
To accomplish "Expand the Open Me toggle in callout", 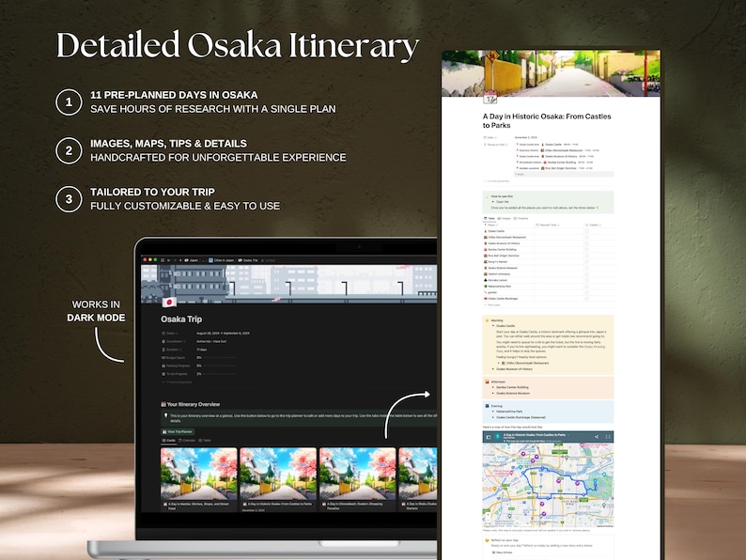I will point(493,202).
